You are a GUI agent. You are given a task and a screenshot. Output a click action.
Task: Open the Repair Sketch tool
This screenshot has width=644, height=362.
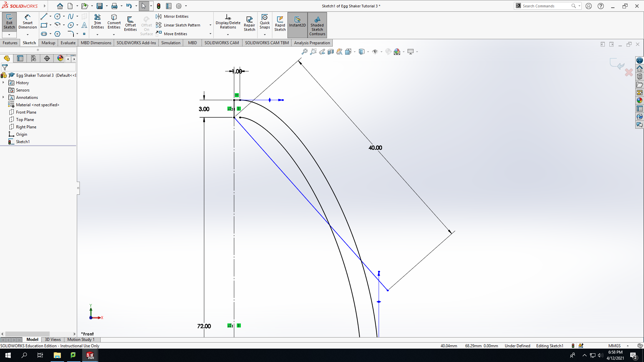pyautogui.click(x=249, y=23)
